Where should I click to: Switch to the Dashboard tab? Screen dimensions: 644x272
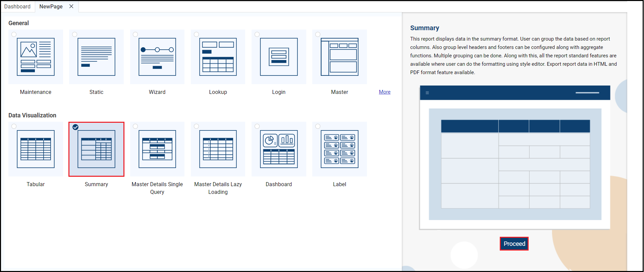pos(17,6)
